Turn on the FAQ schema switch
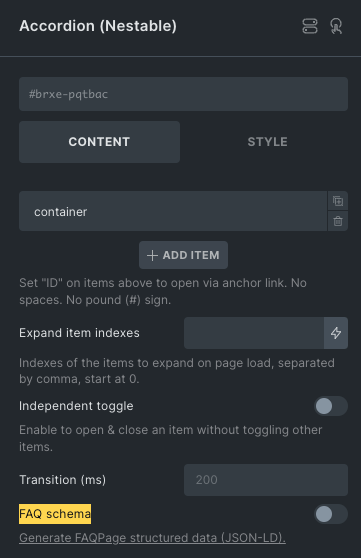 (331, 514)
